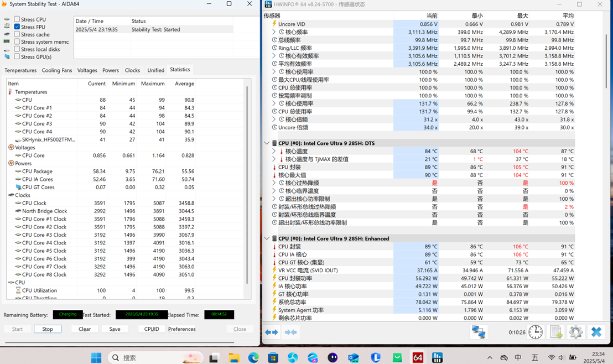Open blue shield L app on taskbar

376,357
